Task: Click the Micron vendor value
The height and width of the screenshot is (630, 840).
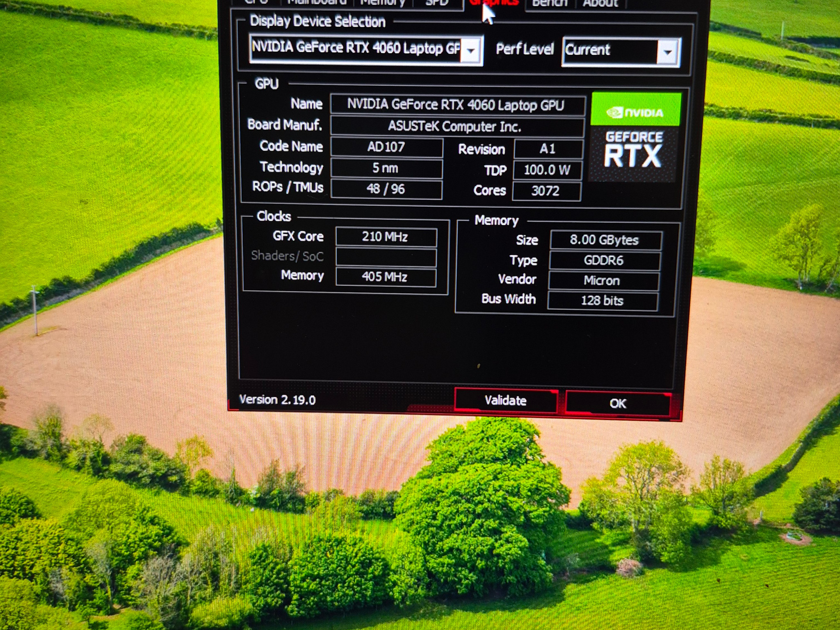Action: pyautogui.click(x=603, y=281)
